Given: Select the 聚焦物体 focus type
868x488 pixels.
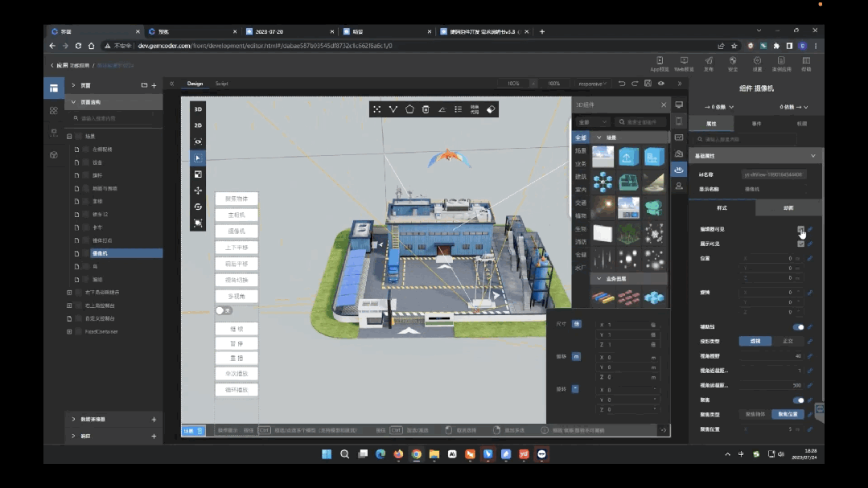Looking at the screenshot, I should 755,414.
